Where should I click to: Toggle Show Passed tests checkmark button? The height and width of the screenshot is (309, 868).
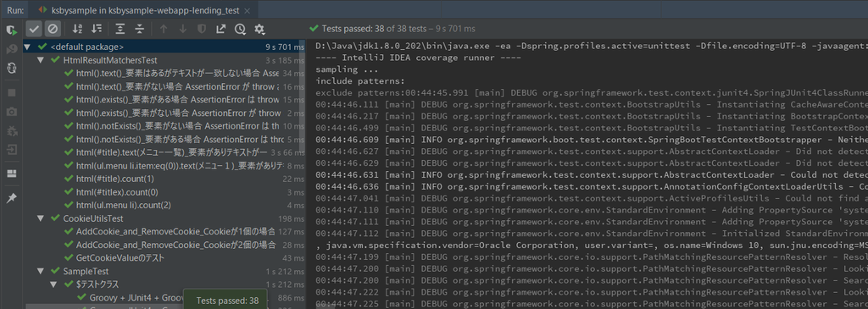point(34,29)
